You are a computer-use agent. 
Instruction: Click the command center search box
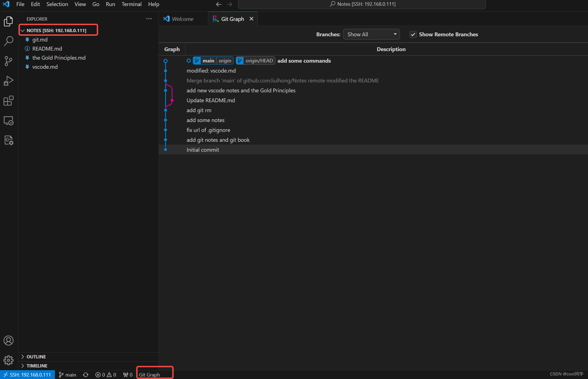(x=362, y=4)
